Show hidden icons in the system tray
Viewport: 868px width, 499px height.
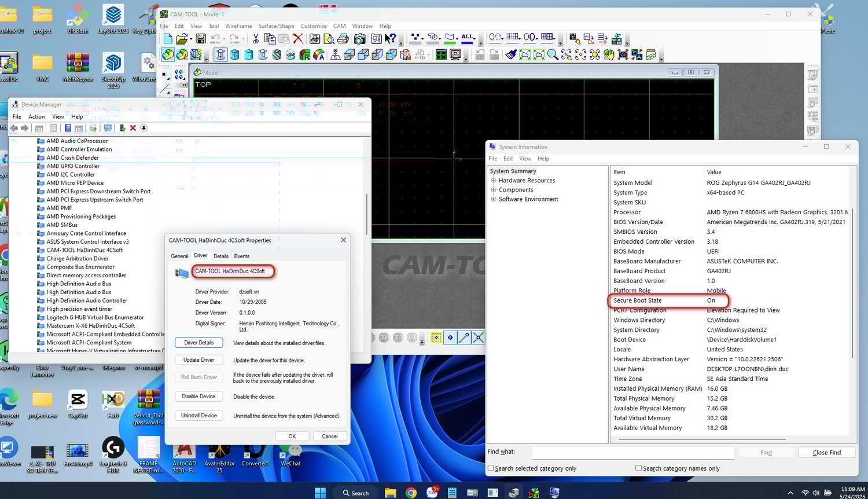[x=790, y=493]
